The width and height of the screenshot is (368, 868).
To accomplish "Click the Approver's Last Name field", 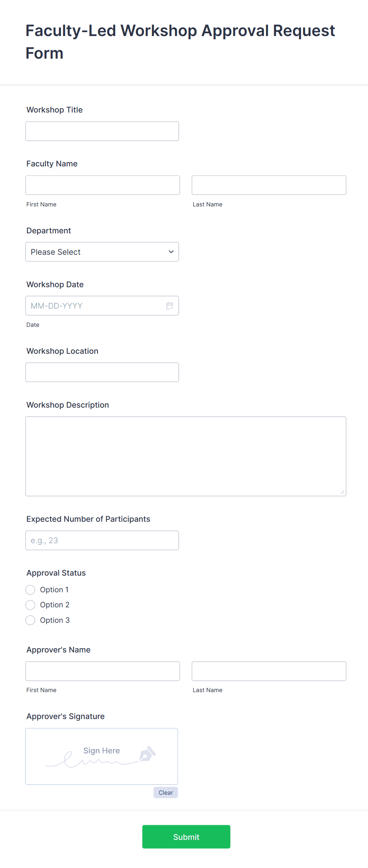I will [x=268, y=671].
